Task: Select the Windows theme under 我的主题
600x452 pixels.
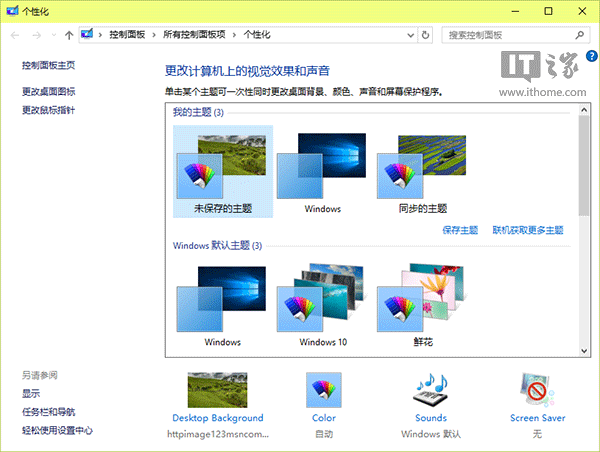Action: click(323, 171)
